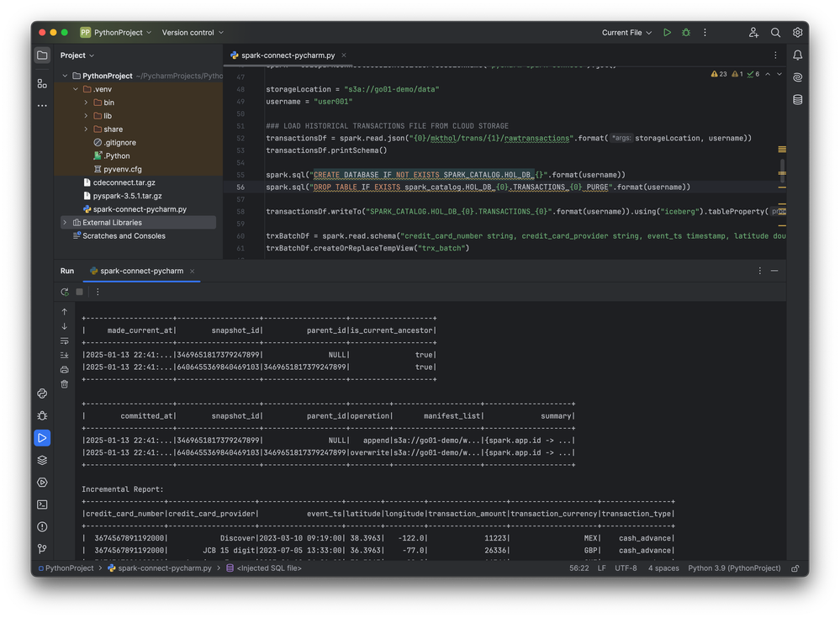Start debugging with the bug icon in toolbar
The height and width of the screenshot is (618, 840).
click(x=686, y=33)
